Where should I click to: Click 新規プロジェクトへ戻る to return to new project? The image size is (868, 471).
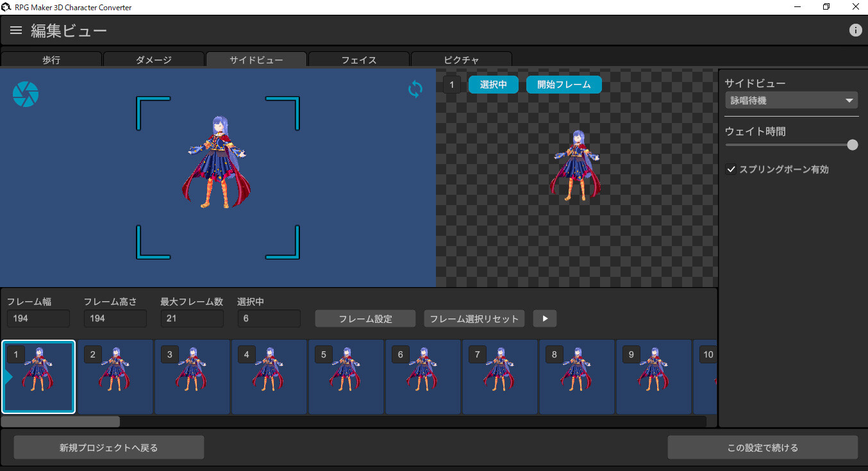[x=108, y=447]
